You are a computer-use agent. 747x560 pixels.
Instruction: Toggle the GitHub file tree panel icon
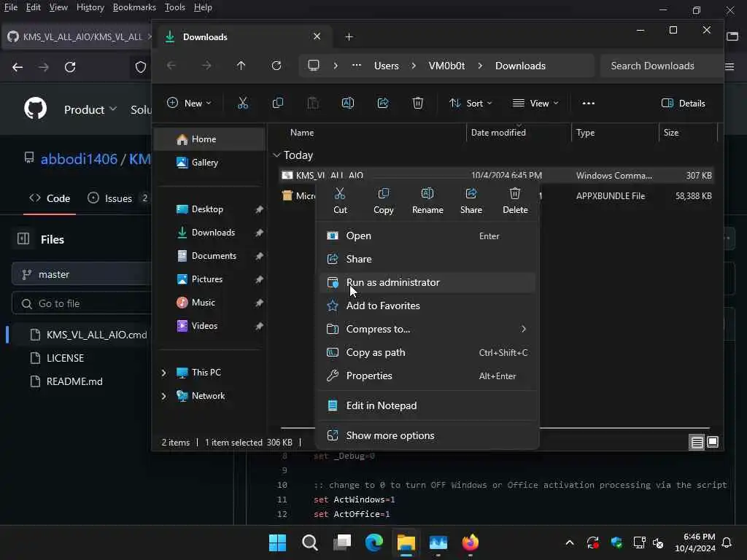point(23,238)
